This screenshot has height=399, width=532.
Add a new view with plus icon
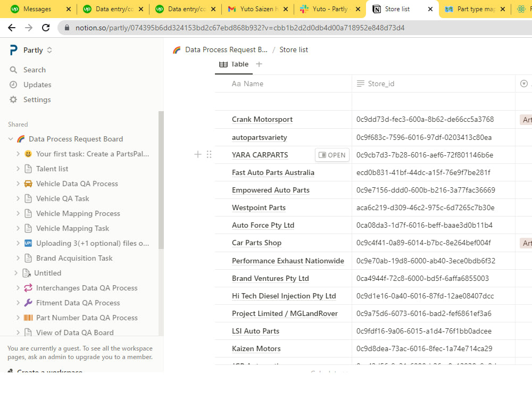[259, 64]
